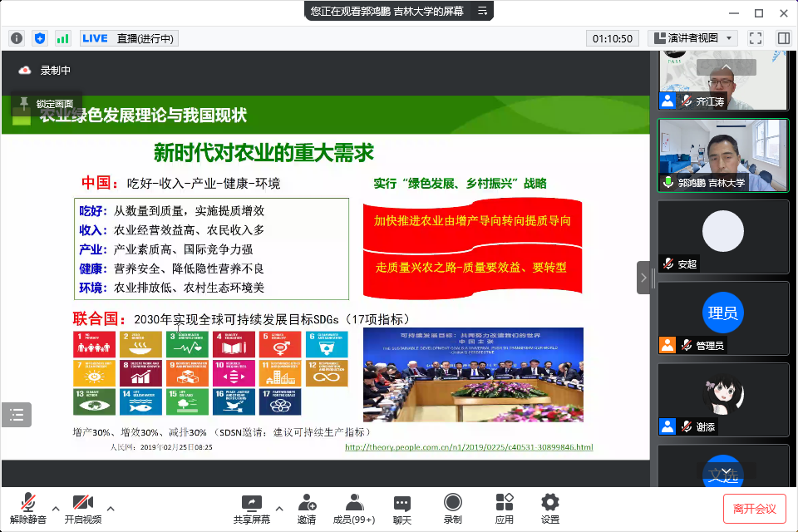This screenshot has width=798, height=532.
Task: Click Share Screen (共享屏幕)
Action: [251, 508]
